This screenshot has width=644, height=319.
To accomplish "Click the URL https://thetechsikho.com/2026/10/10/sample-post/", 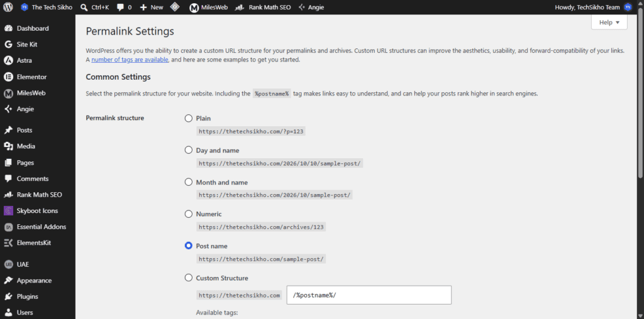I will (x=280, y=163).
